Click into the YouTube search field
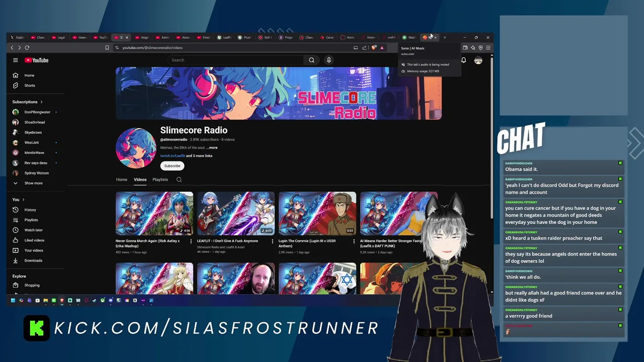Screen dimensions: 644x362 (235, 60)
